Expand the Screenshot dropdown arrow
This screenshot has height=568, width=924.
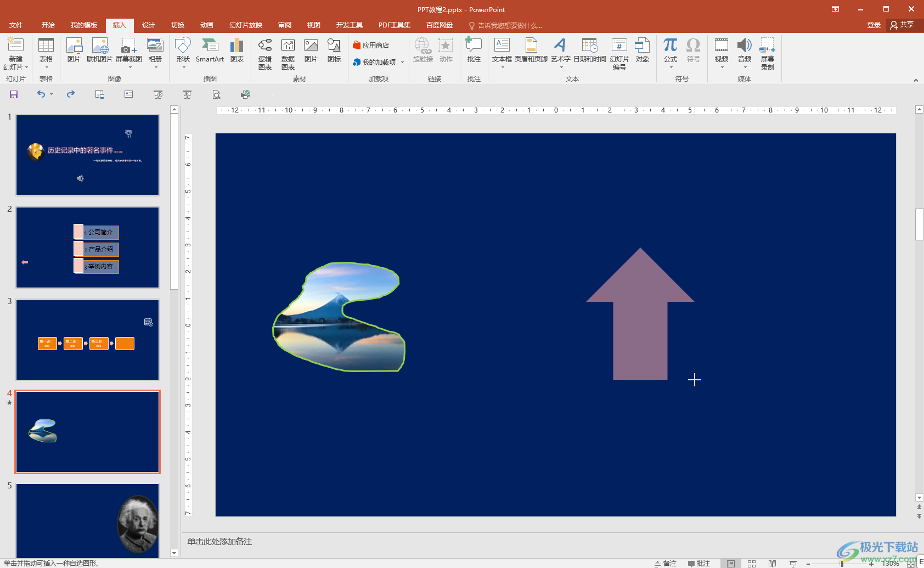(130, 68)
